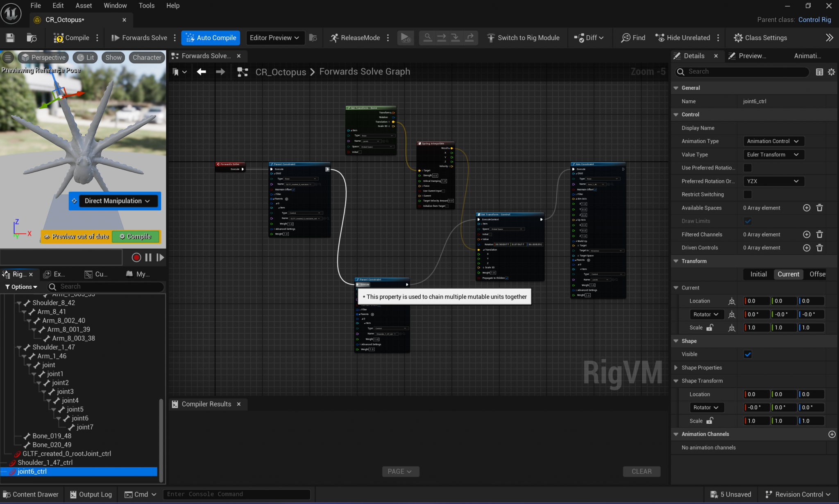Open the Window menu

tap(115, 5)
